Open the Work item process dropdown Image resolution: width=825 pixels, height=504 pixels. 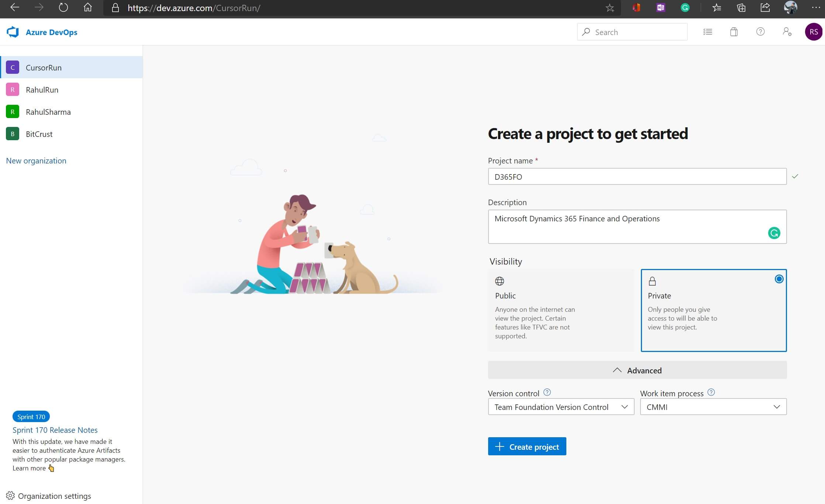pos(713,407)
